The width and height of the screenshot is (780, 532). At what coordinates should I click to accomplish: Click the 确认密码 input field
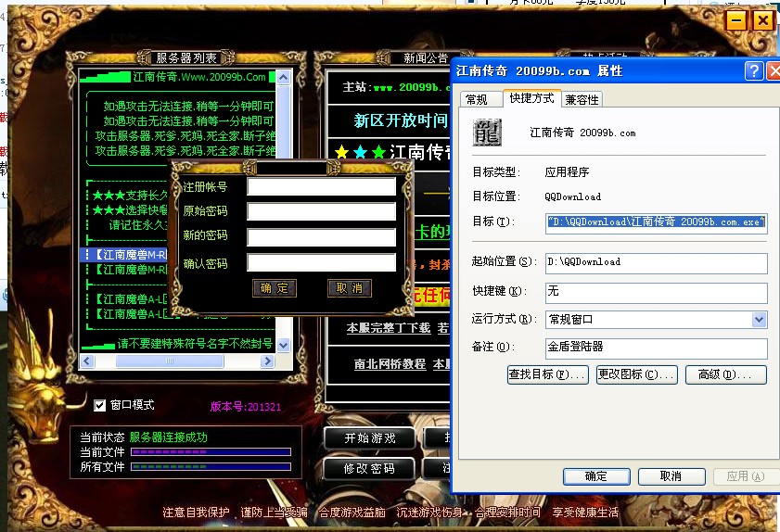[321, 262]
